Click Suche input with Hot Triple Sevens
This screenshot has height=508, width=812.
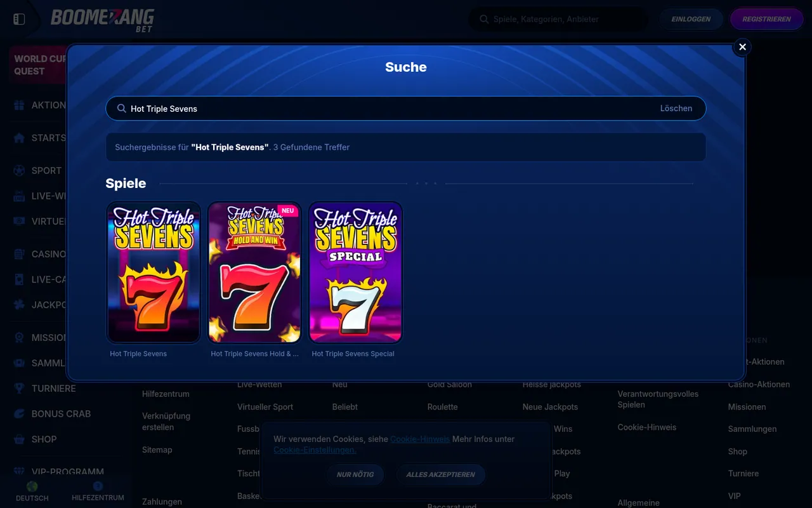coord(406,109)
